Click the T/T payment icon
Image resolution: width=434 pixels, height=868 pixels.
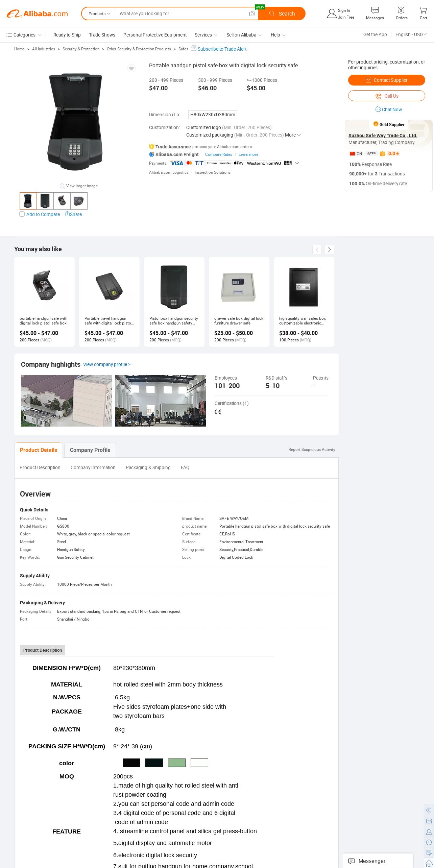tap(199, 163)
